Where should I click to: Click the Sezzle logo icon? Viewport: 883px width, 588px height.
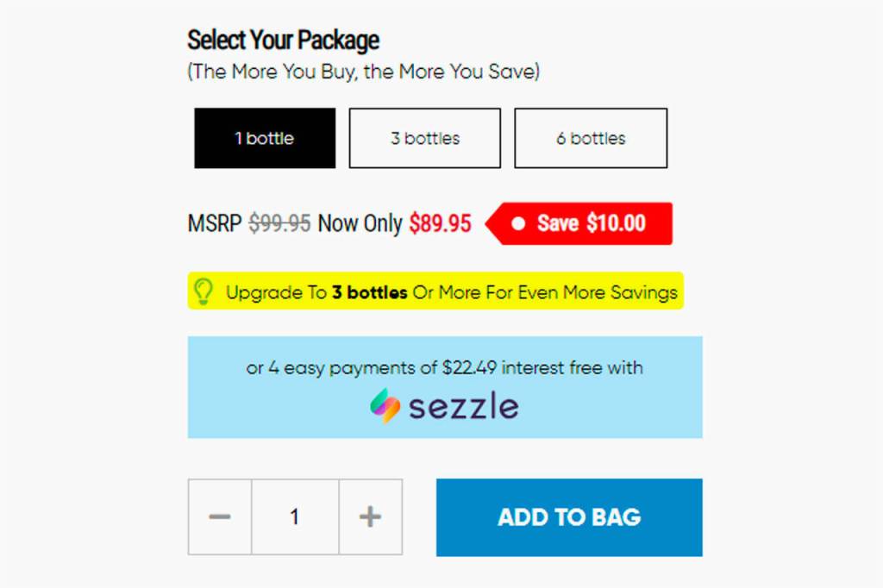[x=385, y=405]
